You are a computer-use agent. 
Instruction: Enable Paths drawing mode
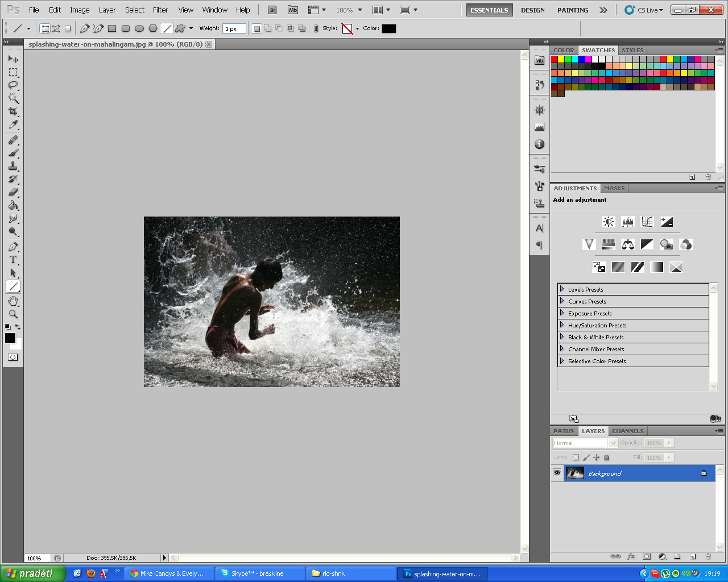tap(56, 28)
